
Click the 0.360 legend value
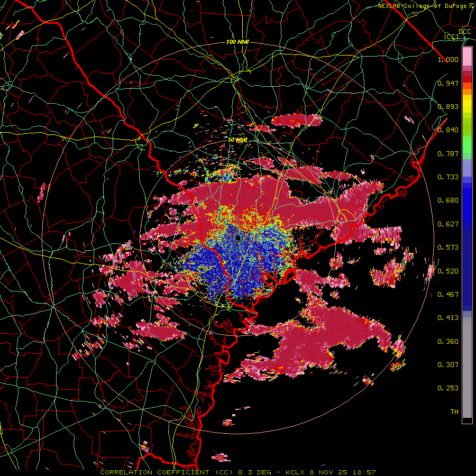pos(448,342)
